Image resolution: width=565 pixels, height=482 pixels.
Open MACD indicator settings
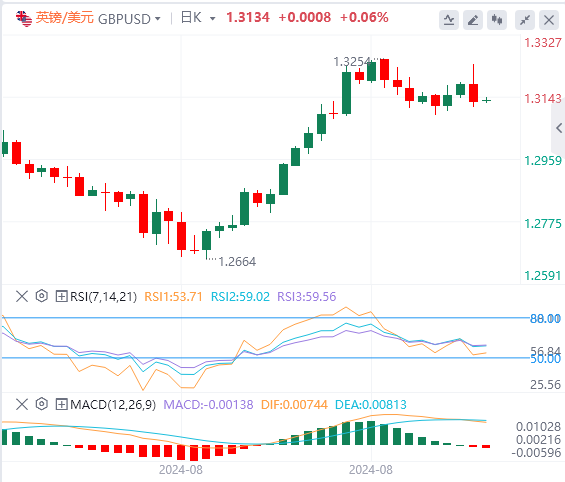tap(42, 404)
